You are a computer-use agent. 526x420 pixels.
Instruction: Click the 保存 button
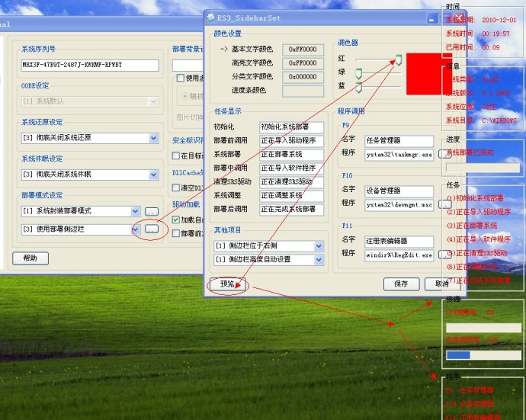[401, 284]
